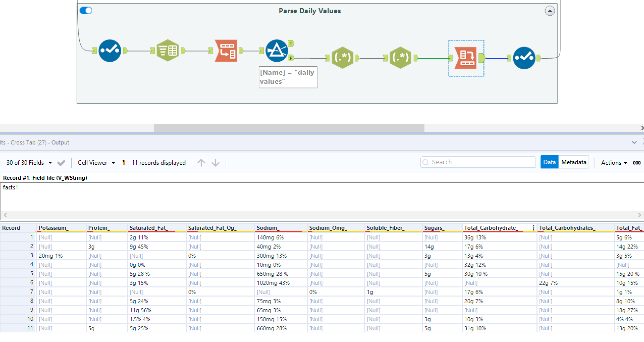Viewport: 644px width, 342px height.
Task: Click the up arrow to view previous record
Action: click(x=201, y=162)
